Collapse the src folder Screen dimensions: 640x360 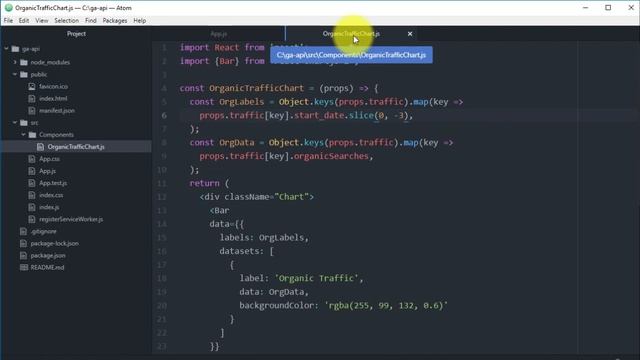tap(15, 122)
